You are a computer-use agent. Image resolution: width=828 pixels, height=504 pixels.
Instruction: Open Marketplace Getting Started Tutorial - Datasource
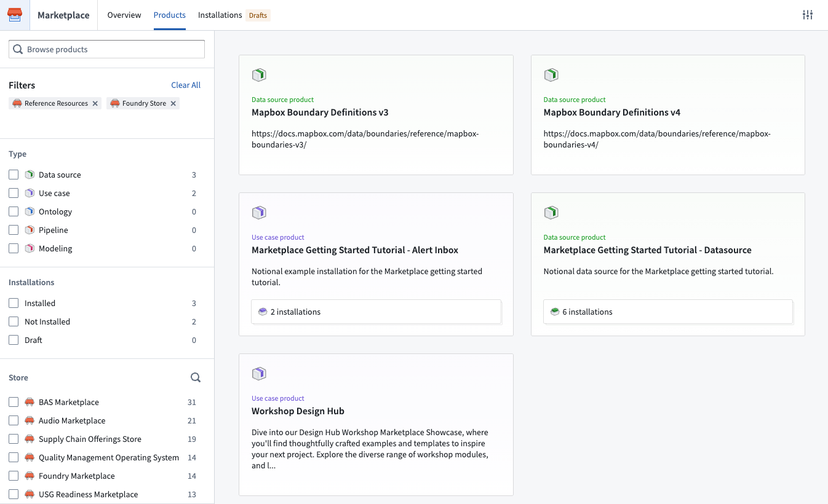pos(648,250)
